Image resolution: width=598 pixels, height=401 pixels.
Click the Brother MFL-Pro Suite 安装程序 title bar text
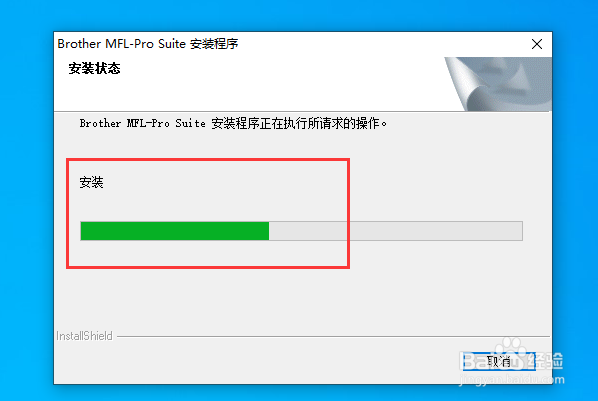[148, 44]
